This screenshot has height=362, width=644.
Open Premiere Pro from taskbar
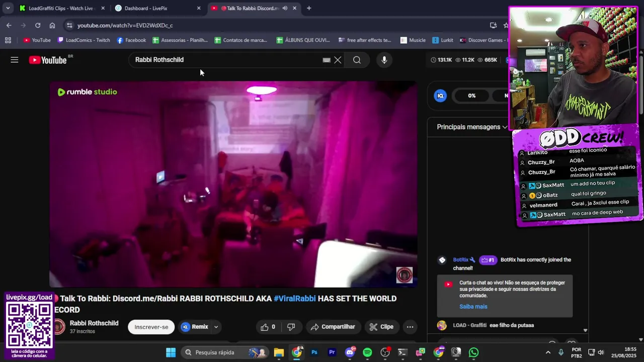[332, 352]
